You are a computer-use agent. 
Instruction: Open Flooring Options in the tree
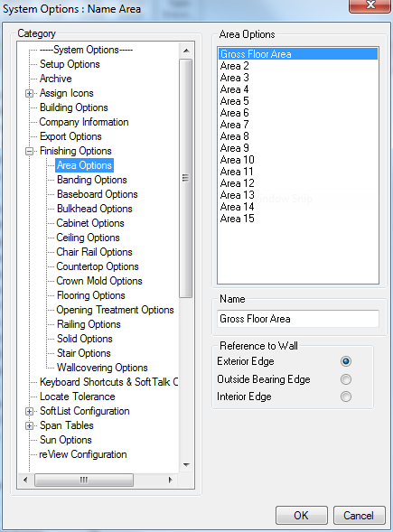tap(91, 295)
